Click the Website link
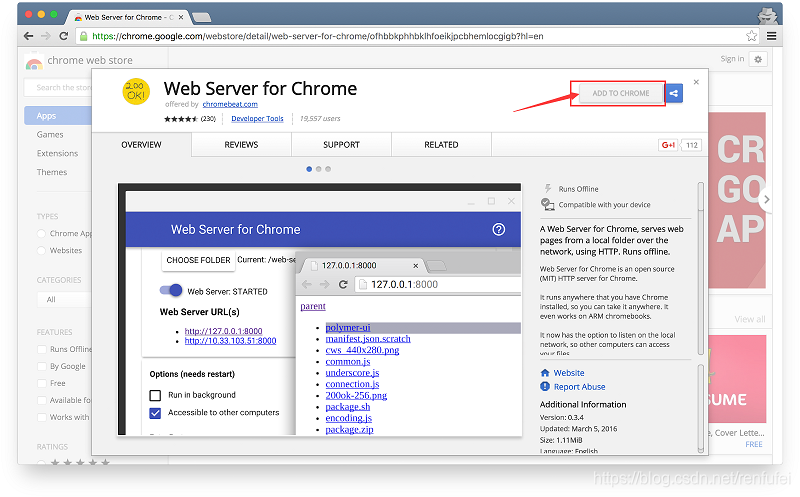Image resolution: width=800 pixels, height=497 pixels. pos(569,373)
